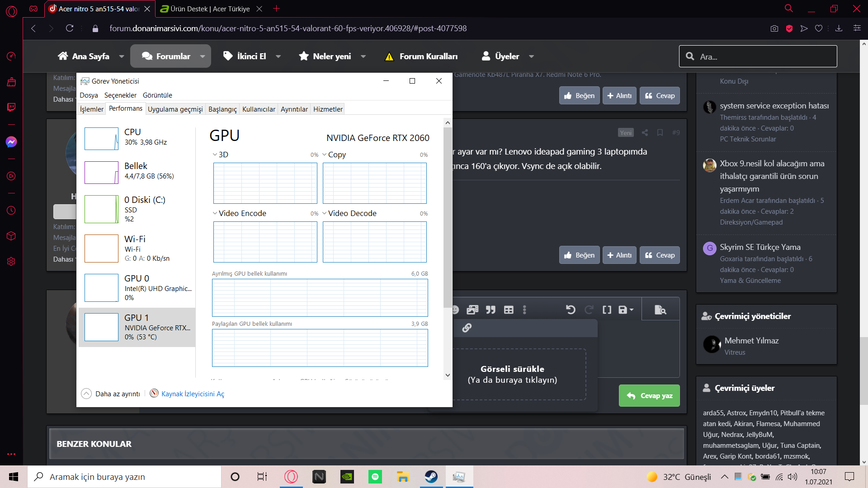Click the undo icon in reply editor
Screen dimensions: 868x488
coord(571,310)
